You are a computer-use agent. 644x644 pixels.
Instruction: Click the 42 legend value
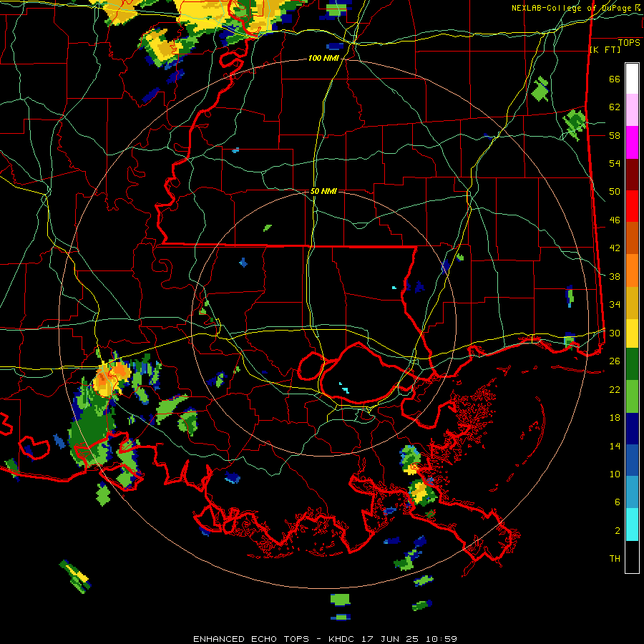[x=615, y=248]
